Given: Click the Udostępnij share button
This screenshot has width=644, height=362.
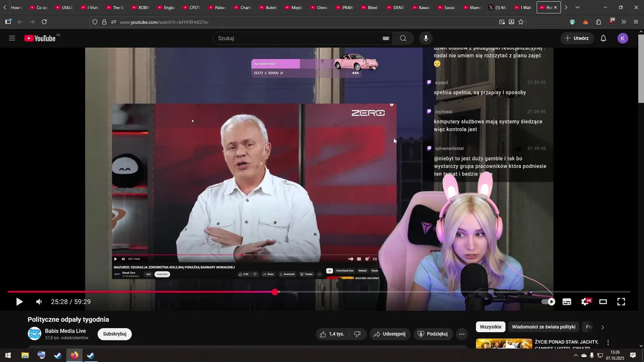Looking at the screenshot, I should tap(390, 334).
